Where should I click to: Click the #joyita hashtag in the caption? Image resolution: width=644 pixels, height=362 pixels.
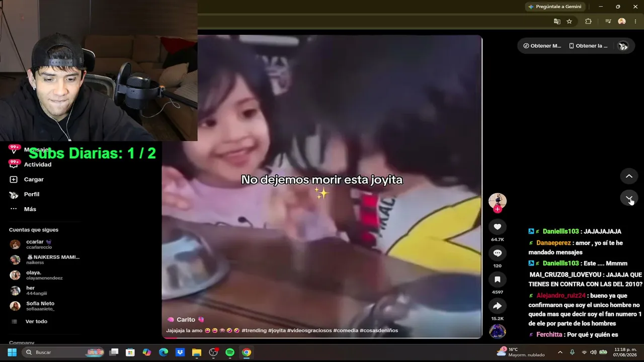(x=277, y=330)
